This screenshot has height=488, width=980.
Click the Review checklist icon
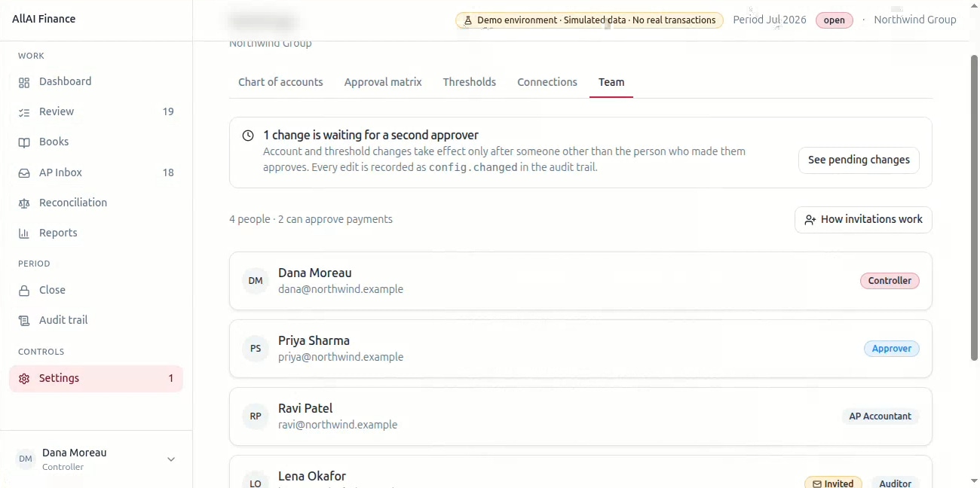[x=24, y=112]
